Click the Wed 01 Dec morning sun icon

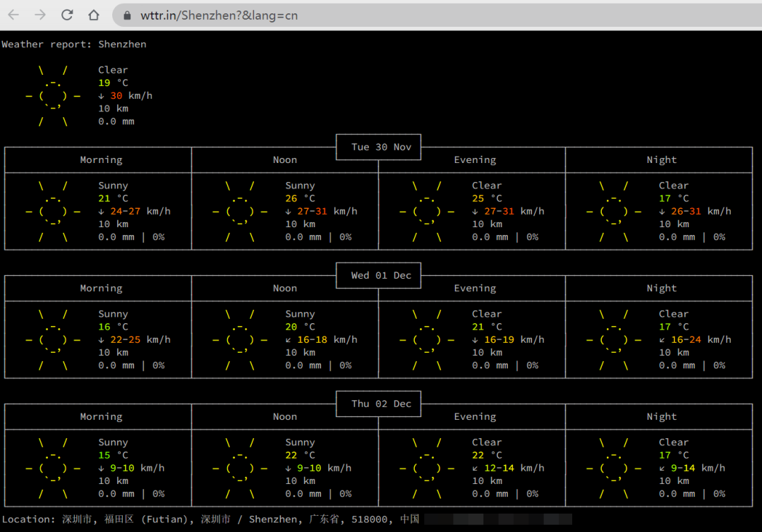(53, 339)
